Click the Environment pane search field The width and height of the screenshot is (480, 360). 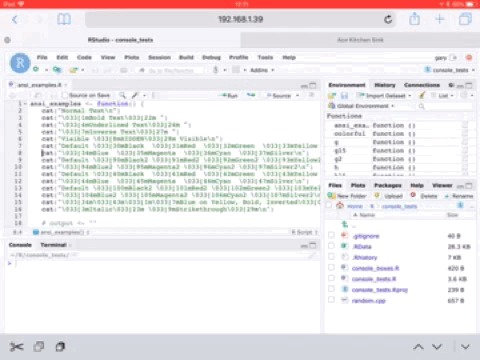445,106
